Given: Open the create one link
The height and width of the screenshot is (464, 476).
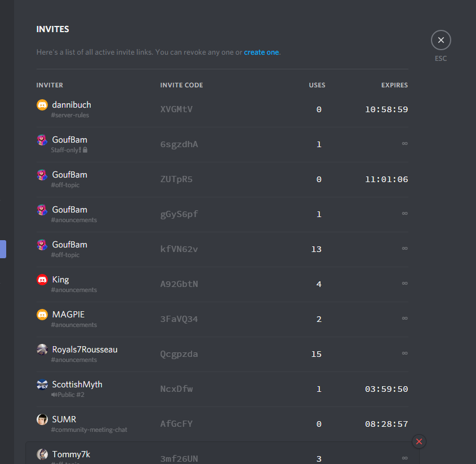Looking at the screenshot, I should pyautogui.click(x=261, y=52).
